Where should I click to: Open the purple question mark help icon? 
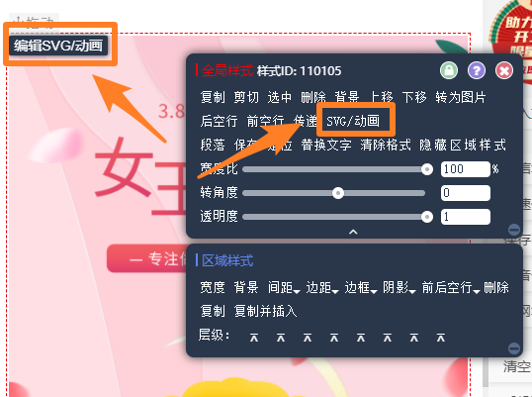pyautogui.click(x=477, y=70)
